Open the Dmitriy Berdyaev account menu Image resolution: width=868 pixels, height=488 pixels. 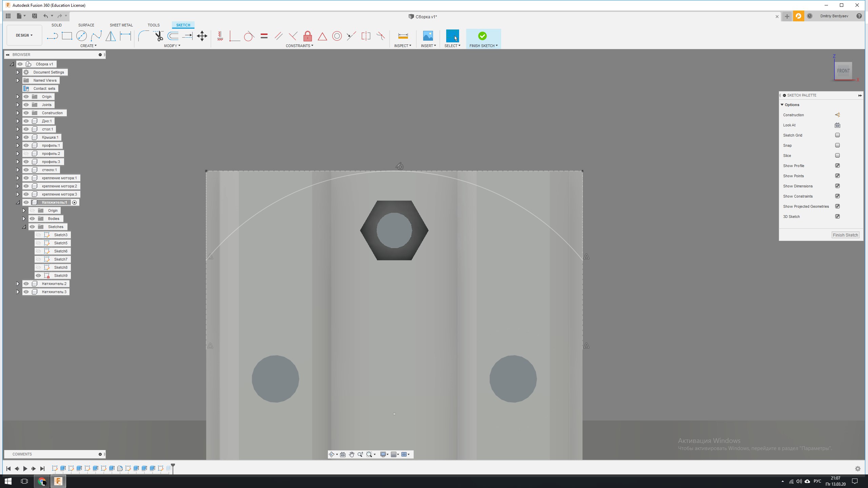[834, 16]
